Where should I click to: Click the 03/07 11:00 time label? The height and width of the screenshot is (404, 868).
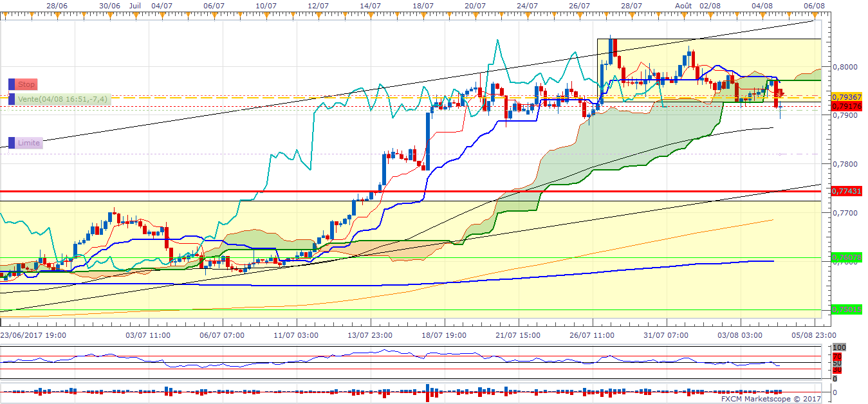(x=148, y=335)
